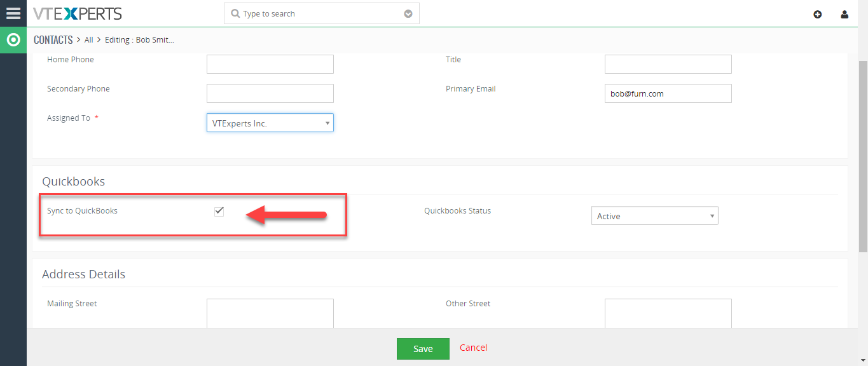868x366 pixels.
Task: Focus the Mailing Street text area
Action: click(x=270, y=313)
